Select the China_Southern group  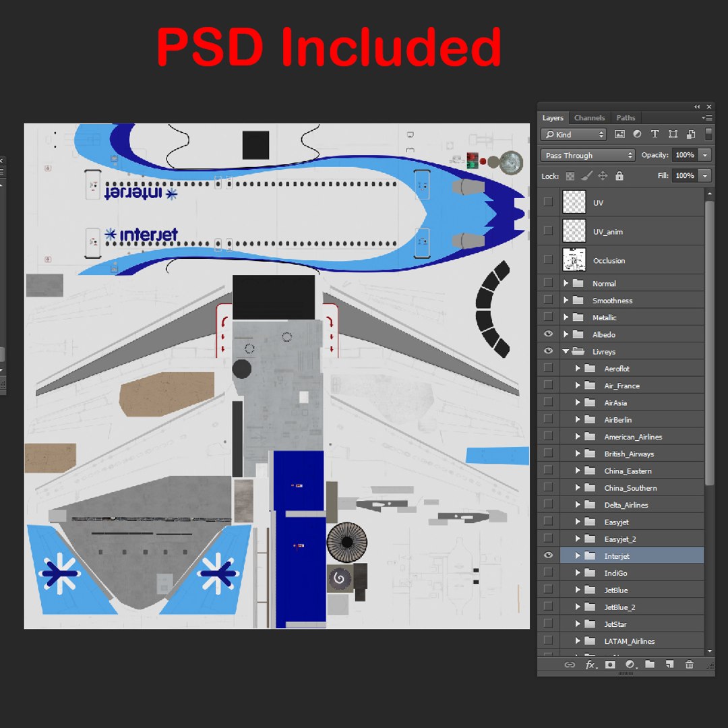click(x=632, y=488)
